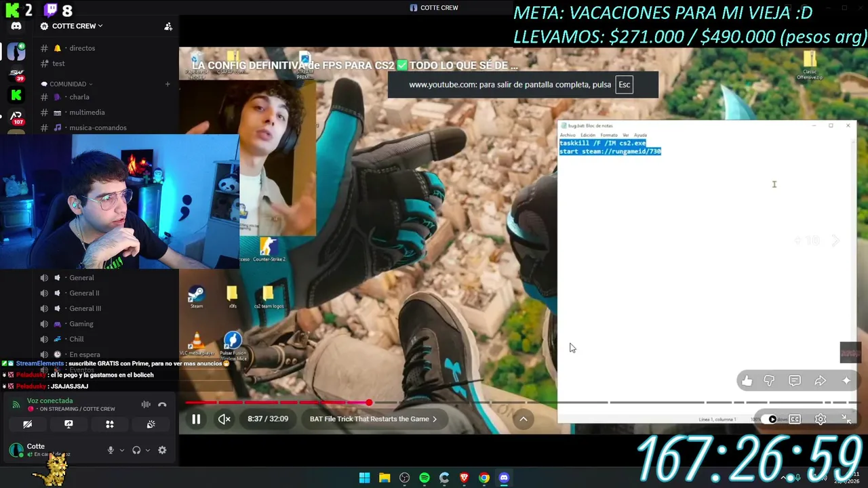Screen dimensions: 868x488
Task: Open Edición menu in Bloc de notas
Action: tap(587, 135)
